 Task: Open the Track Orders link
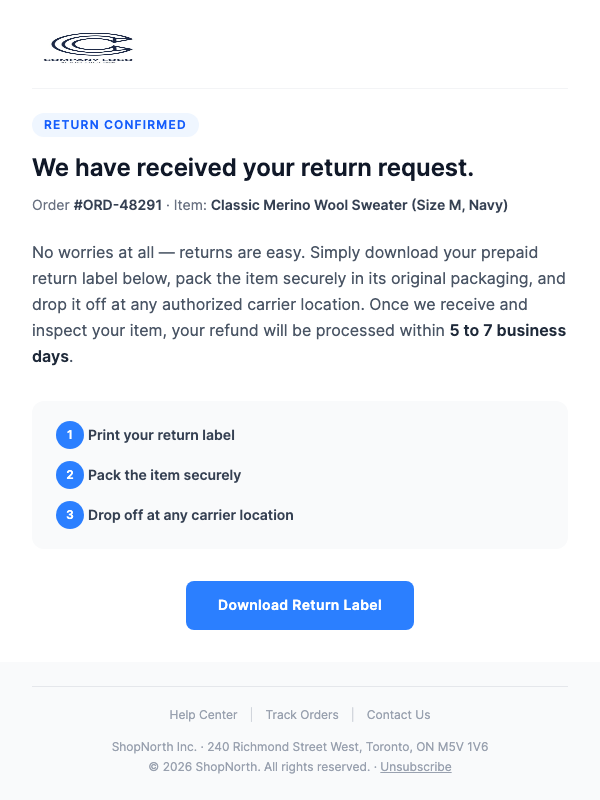tap(302, 714)
